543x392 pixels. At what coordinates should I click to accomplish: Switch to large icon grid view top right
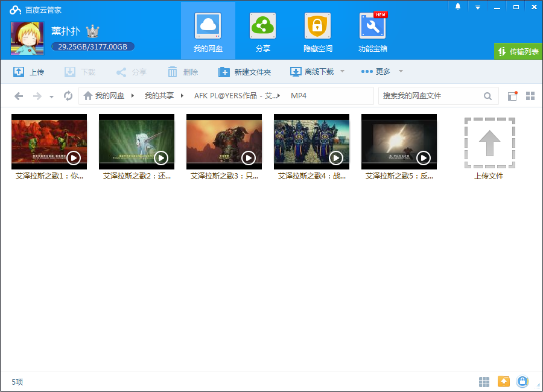point(530,95)
